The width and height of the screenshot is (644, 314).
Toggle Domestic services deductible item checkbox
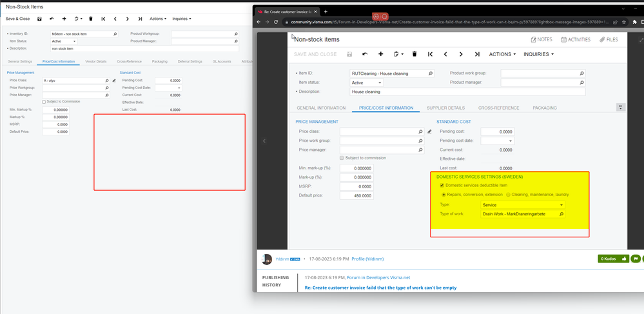442,185
